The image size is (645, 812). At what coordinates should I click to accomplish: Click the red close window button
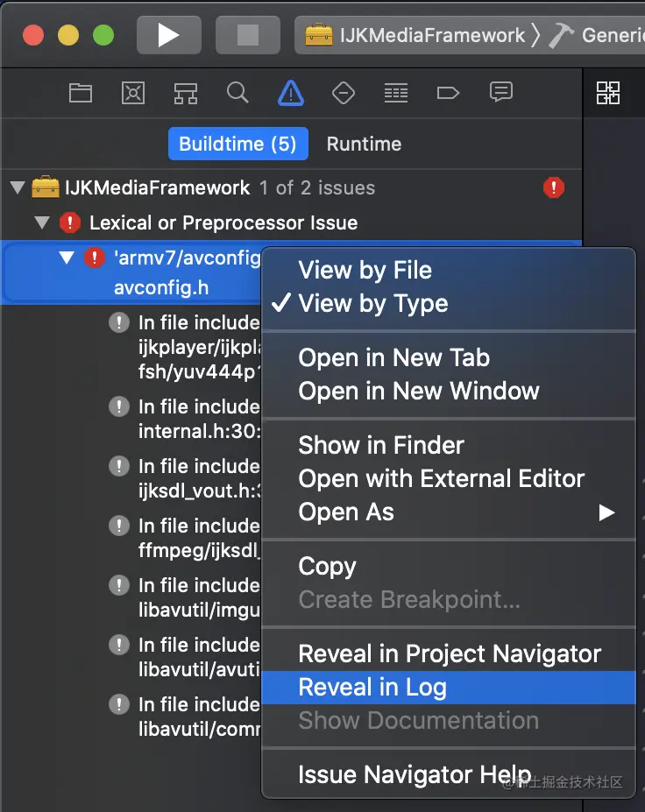(33, 35)
